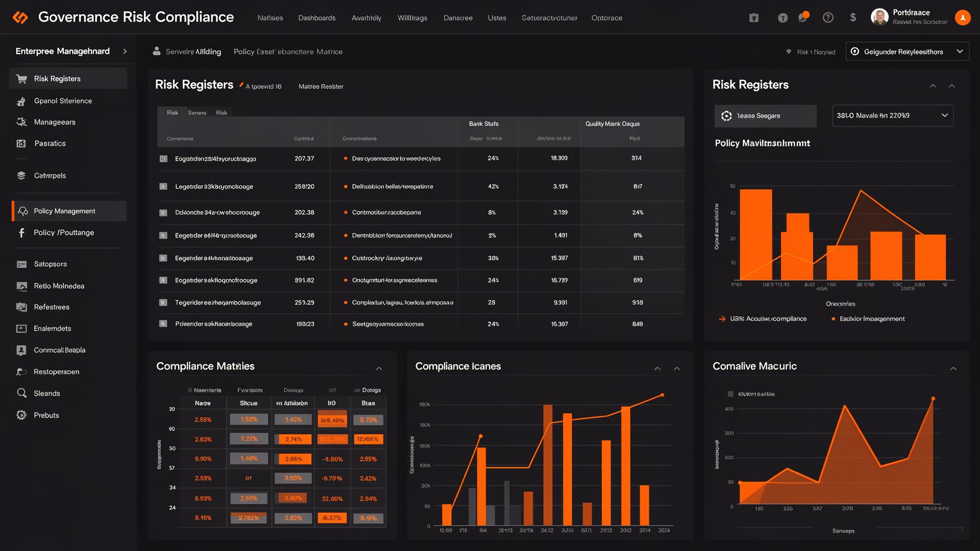Click Sleands search icon in sidebar
This screenshot has width=980, height=551.
click(x=21, y=393)
